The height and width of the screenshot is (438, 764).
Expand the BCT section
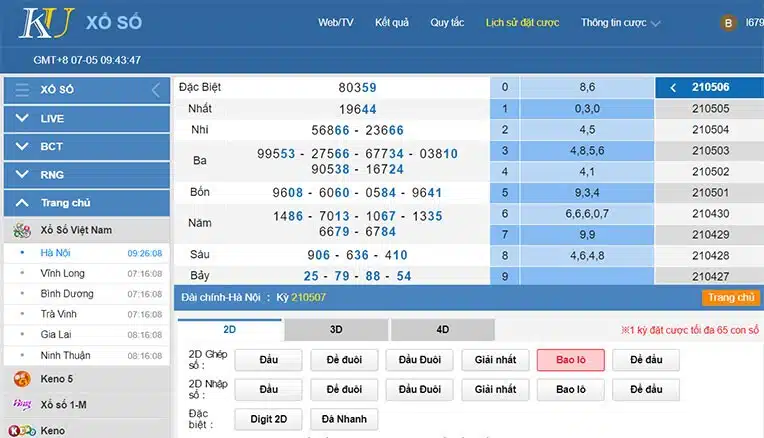87,147
